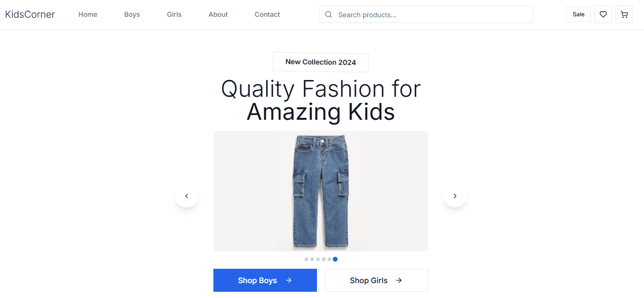
Task: Open the About page
Action: click(x=218, y=14)
